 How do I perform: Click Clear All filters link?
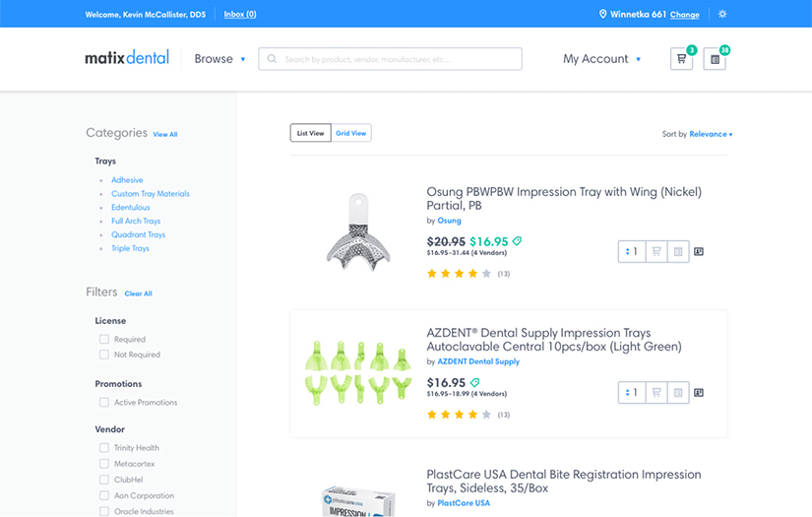click(x=138, y=293)
